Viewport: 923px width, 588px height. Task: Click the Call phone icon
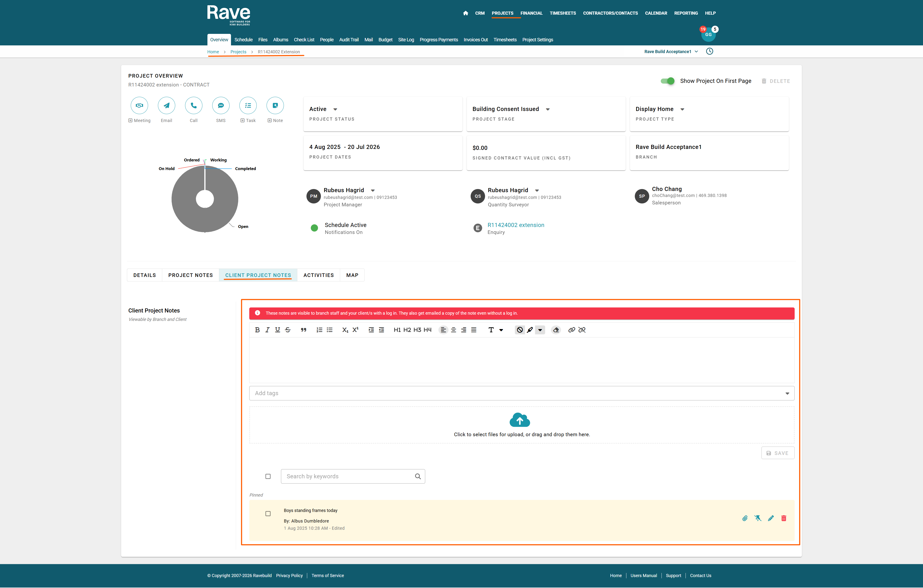(x=193, y=105)
